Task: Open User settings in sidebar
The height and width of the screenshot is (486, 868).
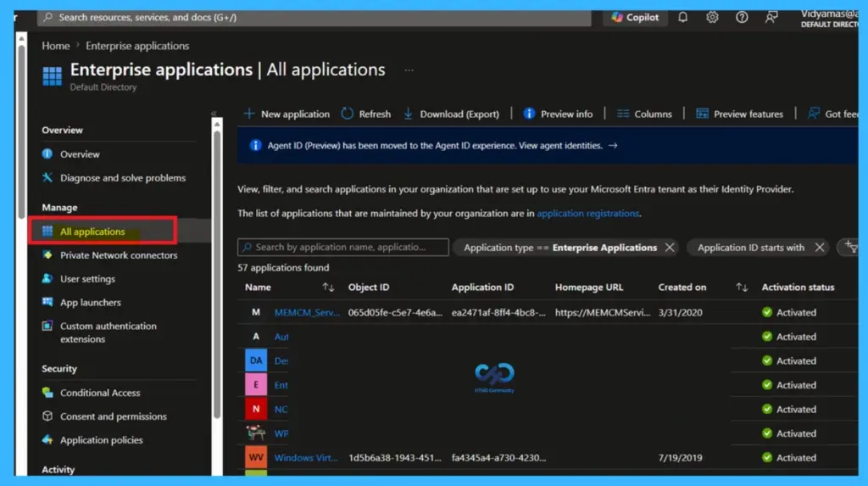Action: click(x=87, y=279)
